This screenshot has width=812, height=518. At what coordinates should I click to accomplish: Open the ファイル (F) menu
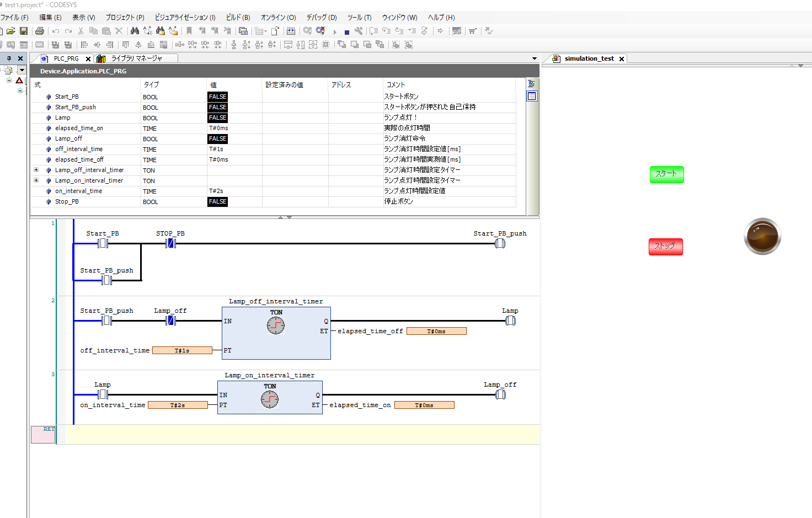tap(14, 17)
